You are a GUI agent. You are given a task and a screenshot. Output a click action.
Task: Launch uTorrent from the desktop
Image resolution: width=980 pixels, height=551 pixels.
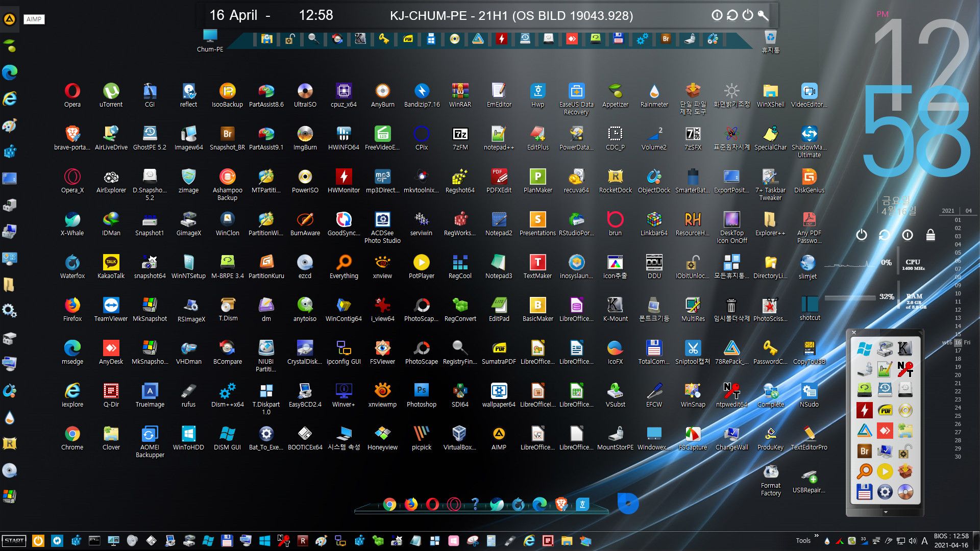tap(111, 95)
